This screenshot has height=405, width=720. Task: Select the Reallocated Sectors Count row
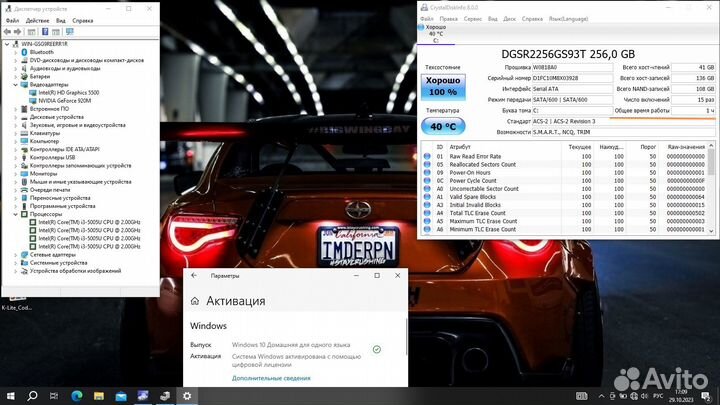click(564, 165)
